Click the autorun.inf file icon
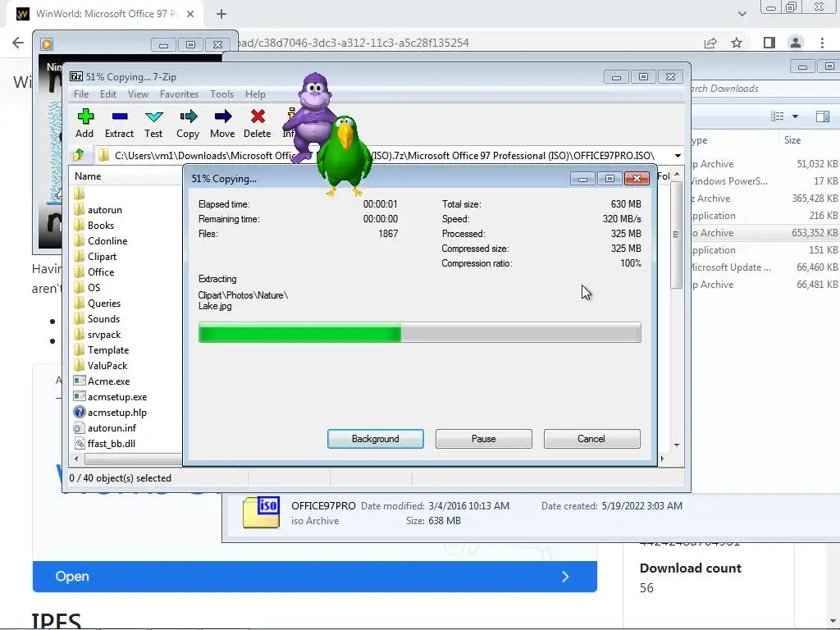The height and width of the screenshot is (630, 840). point(80,427)
